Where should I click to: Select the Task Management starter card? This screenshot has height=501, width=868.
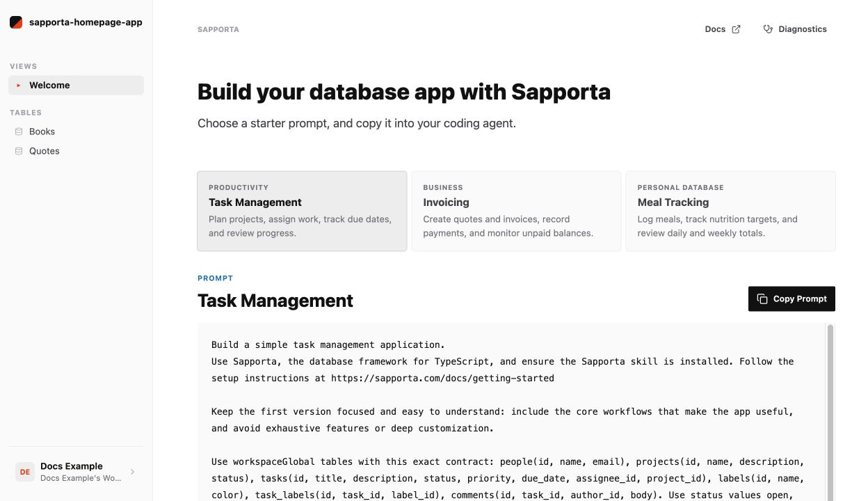(x=302, y=211)
